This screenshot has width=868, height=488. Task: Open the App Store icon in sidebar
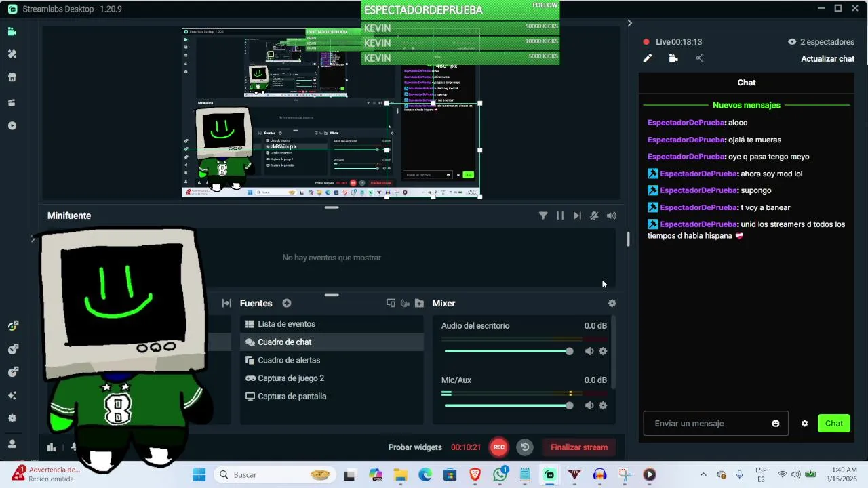12,77
